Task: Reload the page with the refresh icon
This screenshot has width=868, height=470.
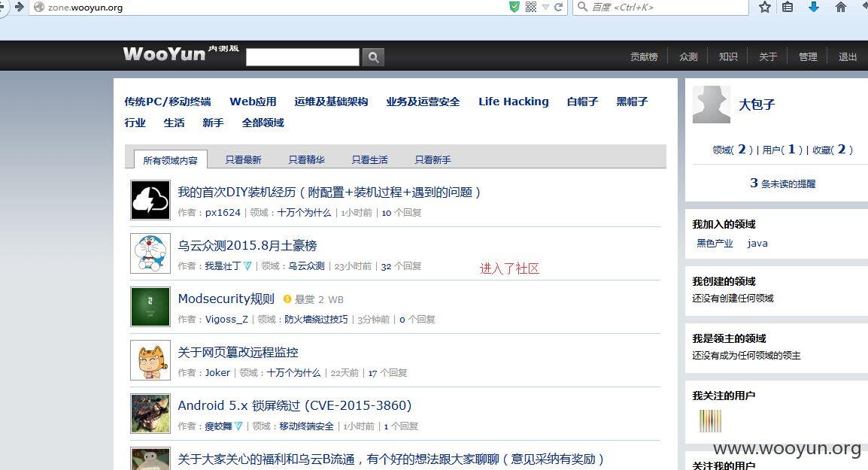Action: (x=559, y=7)
